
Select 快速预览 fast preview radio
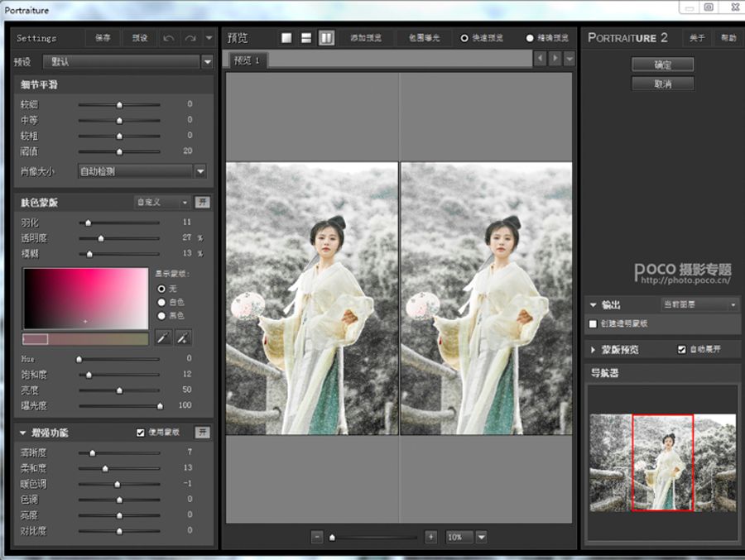[464, 38]
